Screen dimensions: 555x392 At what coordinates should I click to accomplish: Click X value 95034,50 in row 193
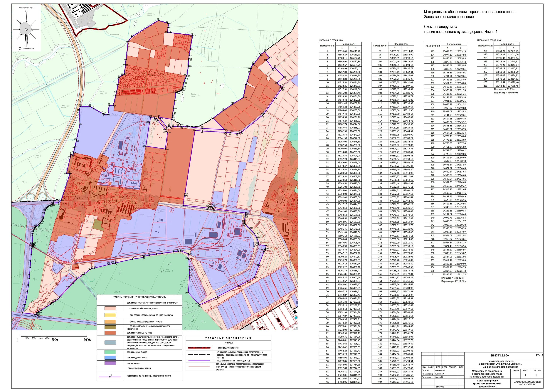447,51
